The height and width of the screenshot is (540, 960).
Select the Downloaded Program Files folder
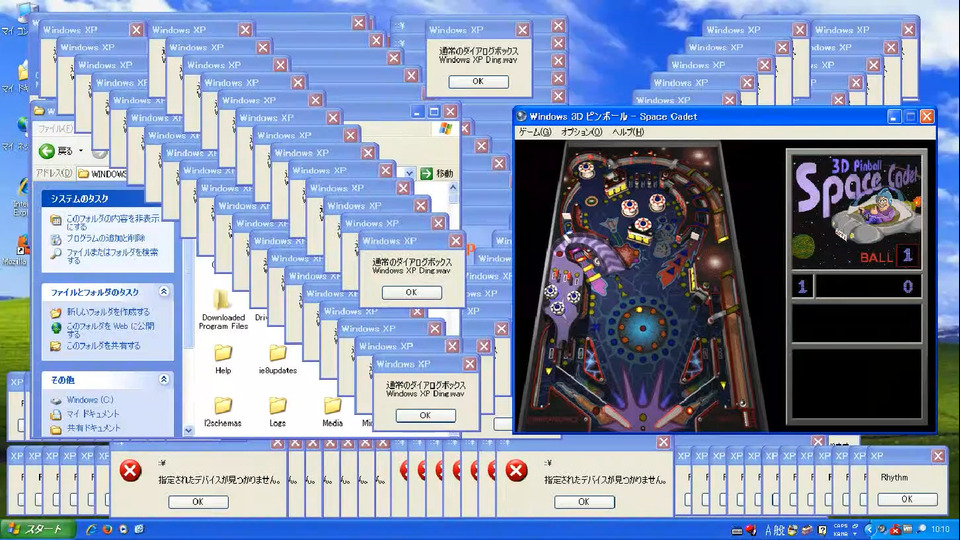[223, 309]
